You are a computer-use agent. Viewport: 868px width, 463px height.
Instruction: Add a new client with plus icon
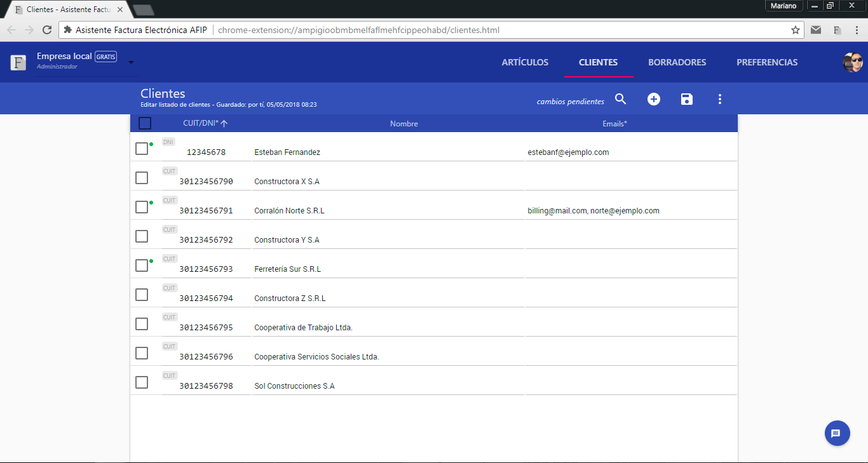(x=654, y=99)
